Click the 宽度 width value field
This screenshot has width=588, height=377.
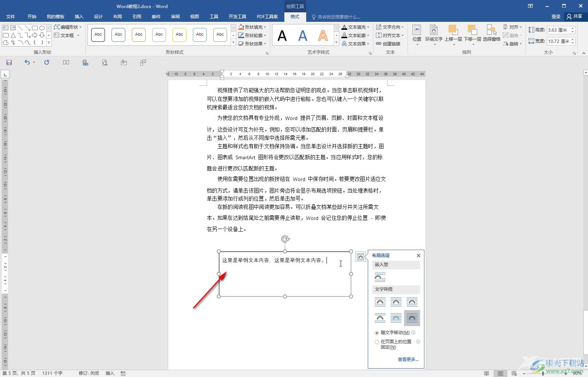coord(559,41)
